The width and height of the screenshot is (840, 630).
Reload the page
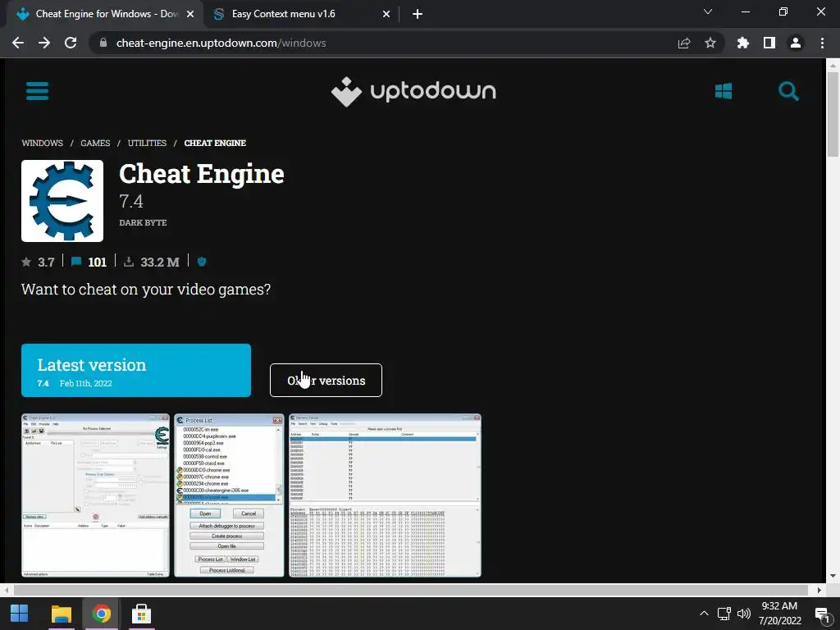pyautogui.click(x=71, y=43)
